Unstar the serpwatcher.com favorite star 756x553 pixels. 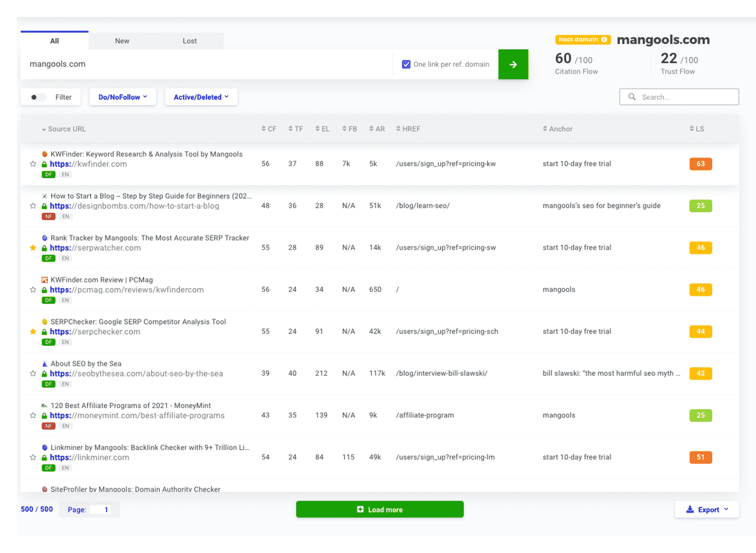(x=33, y=248)
